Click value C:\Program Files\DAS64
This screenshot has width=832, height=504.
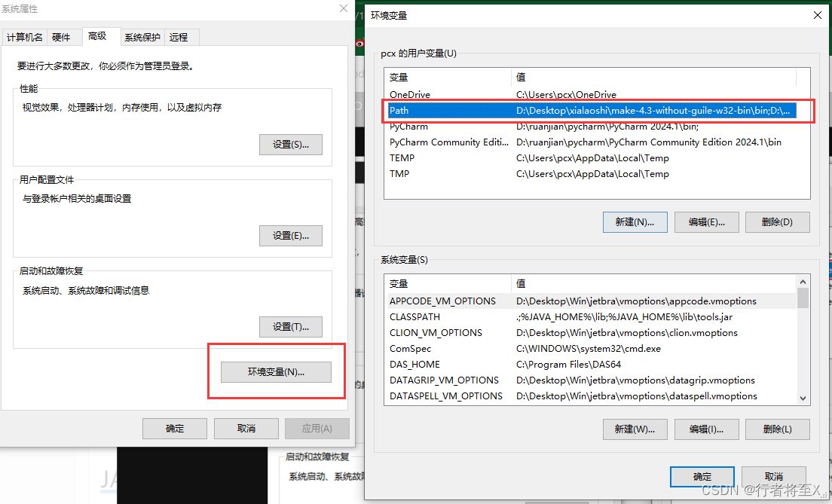[x=568, y=365]
